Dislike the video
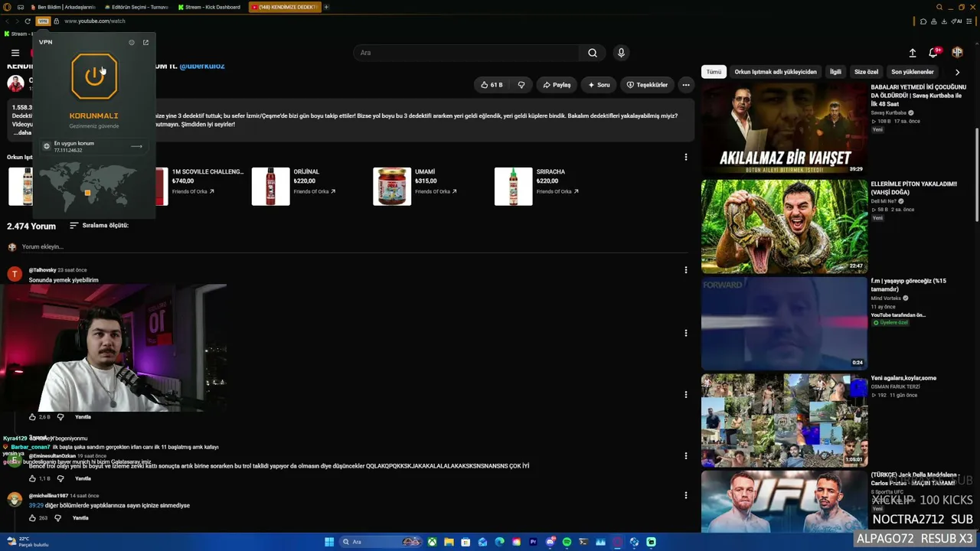The width and height of the screenshot is (980, 551). [x=521, y=85]
